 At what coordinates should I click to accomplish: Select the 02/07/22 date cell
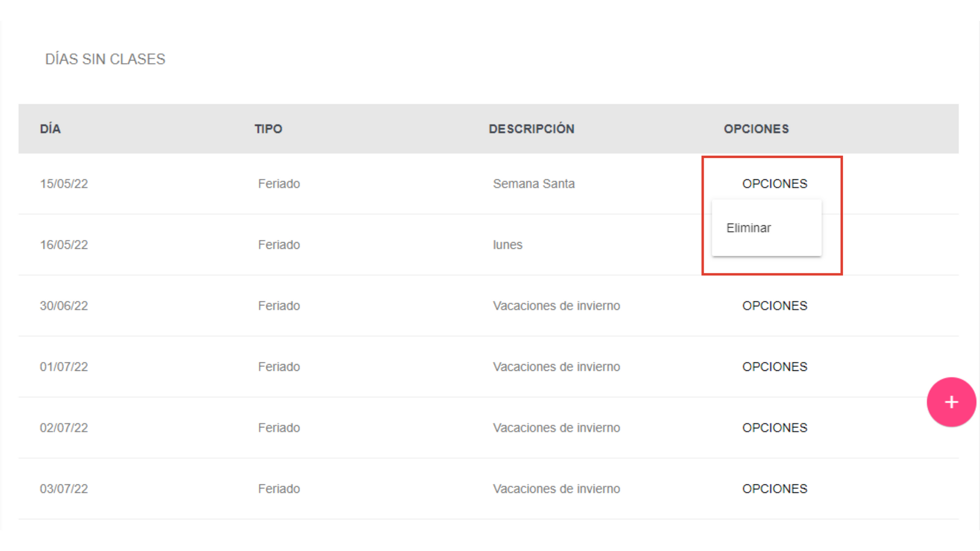pos(64,428)
